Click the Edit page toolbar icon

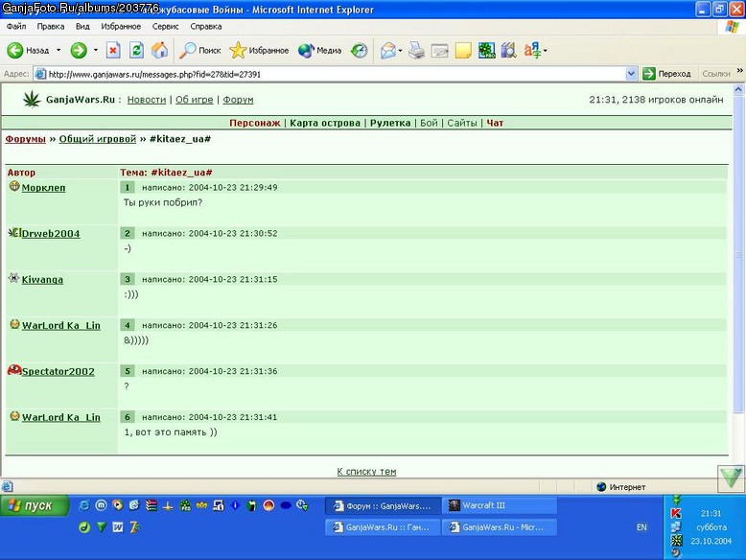click(x=439, y=51)
